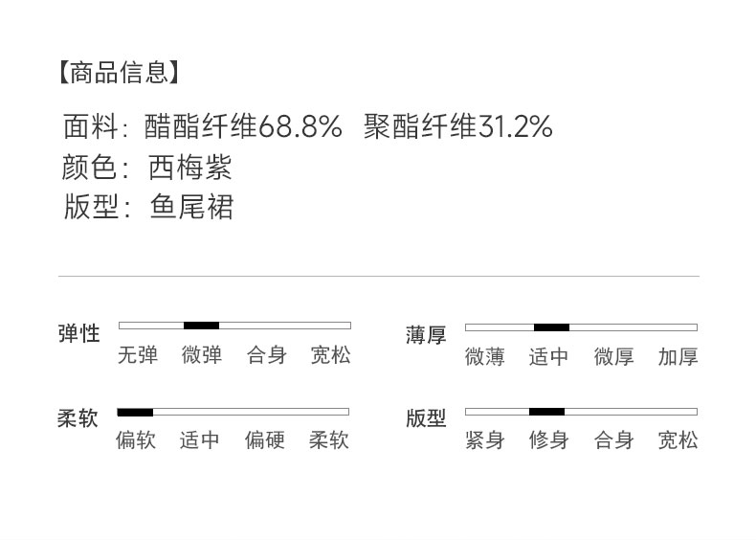
Task: Choose 宽松 under the 弹性 scale
Action: pos(330,355)
